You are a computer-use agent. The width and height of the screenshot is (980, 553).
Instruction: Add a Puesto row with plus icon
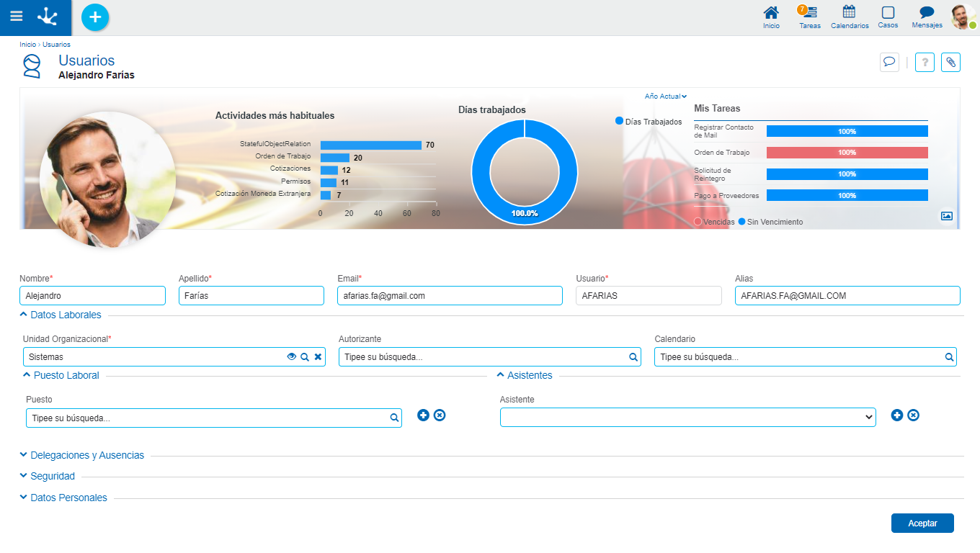pyautogui.click(x=424, y=415)
